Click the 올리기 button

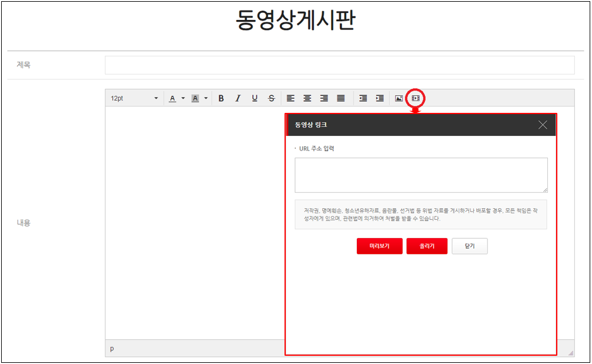[427, 246]
